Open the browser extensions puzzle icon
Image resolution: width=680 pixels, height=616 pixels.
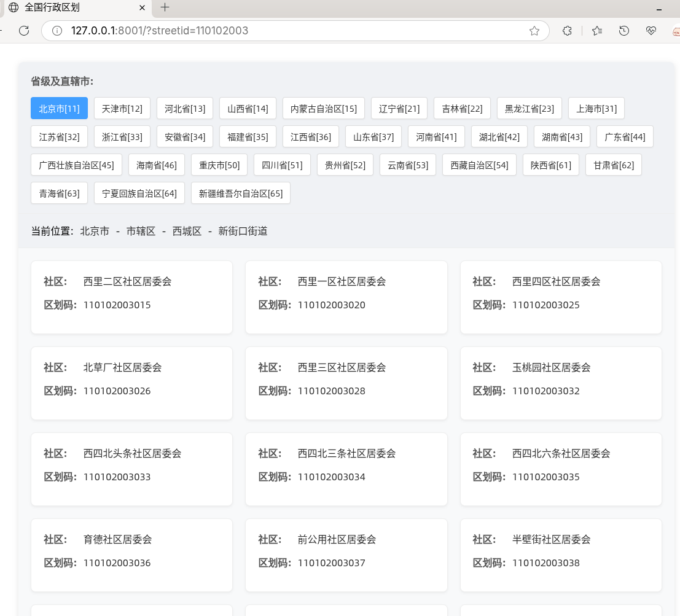pyautogui.click(x=568, y=31)
